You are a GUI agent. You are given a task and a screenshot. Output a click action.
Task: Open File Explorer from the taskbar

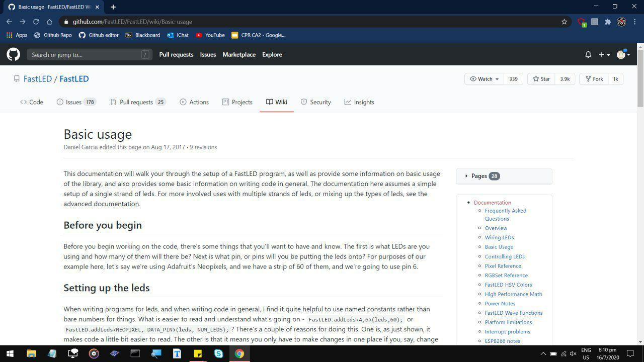pos(31,353)
